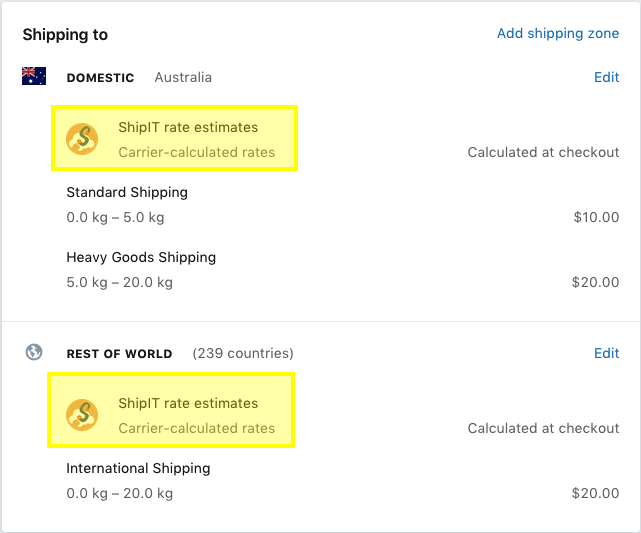Open the Heavy Goods Shipping rate

[x=141, y=257]
